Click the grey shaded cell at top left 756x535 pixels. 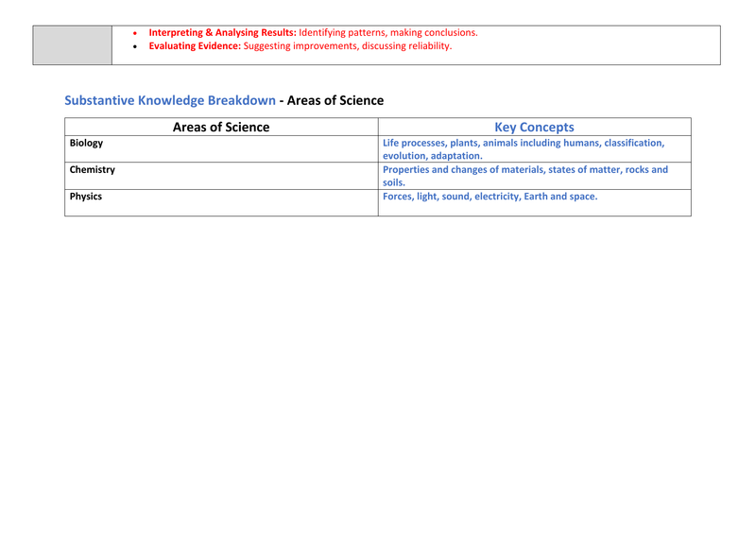[72, 44]
